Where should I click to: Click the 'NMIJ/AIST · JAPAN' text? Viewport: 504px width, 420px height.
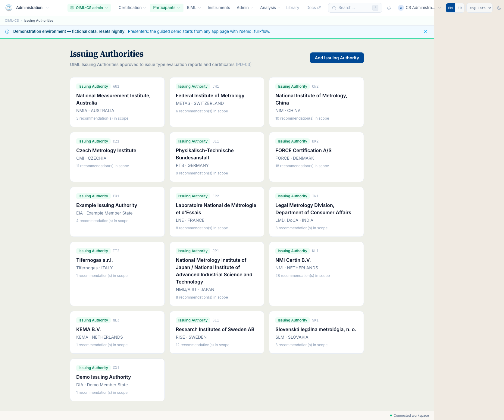pos(195,290)
